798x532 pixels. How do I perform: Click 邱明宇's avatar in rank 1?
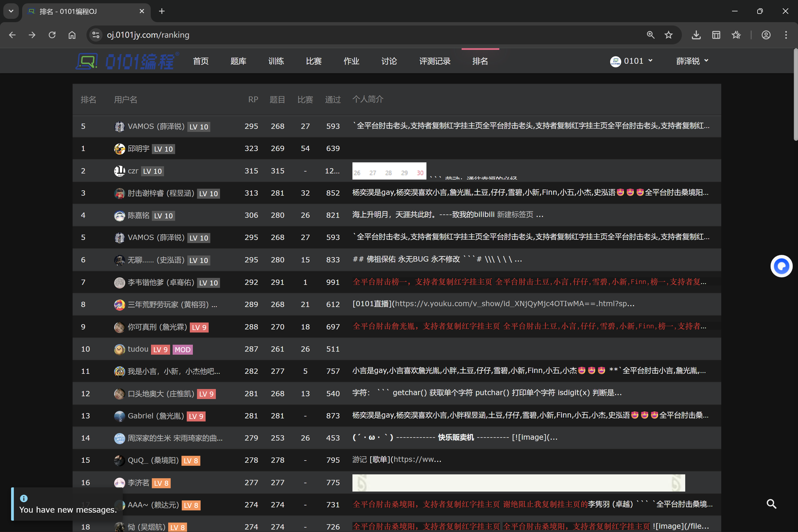point(119,149)
